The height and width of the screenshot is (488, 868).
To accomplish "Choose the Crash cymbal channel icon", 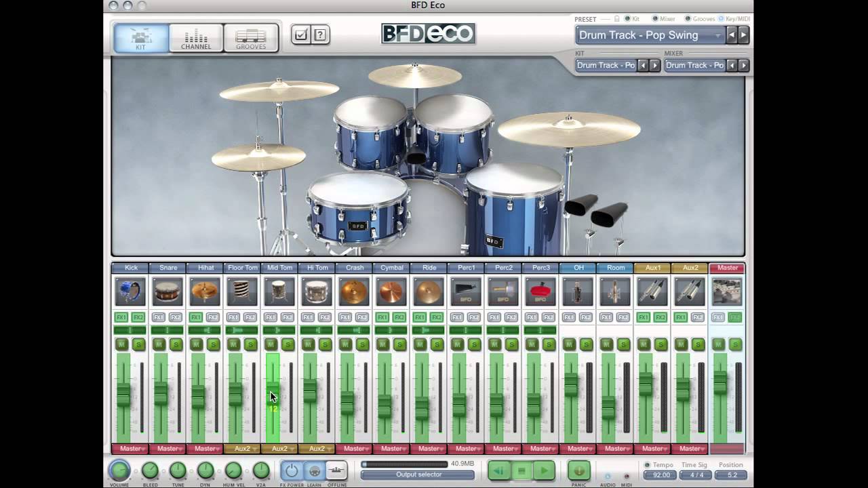I will point(354,291).
